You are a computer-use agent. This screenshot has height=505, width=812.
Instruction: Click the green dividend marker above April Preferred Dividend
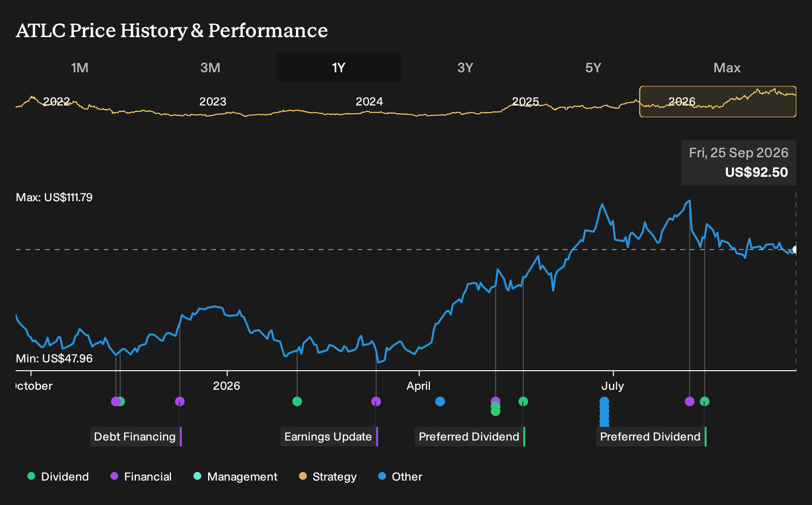point(523,401)
